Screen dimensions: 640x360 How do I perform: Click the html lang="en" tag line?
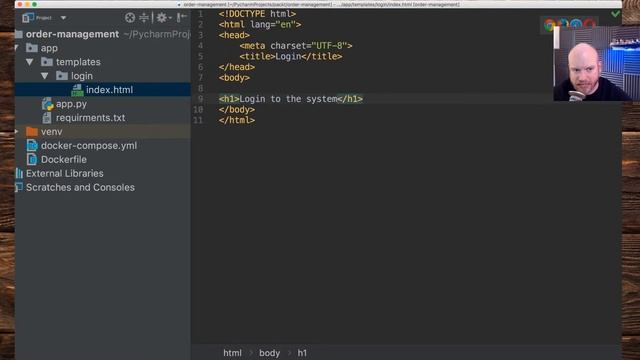pos(260,24)
